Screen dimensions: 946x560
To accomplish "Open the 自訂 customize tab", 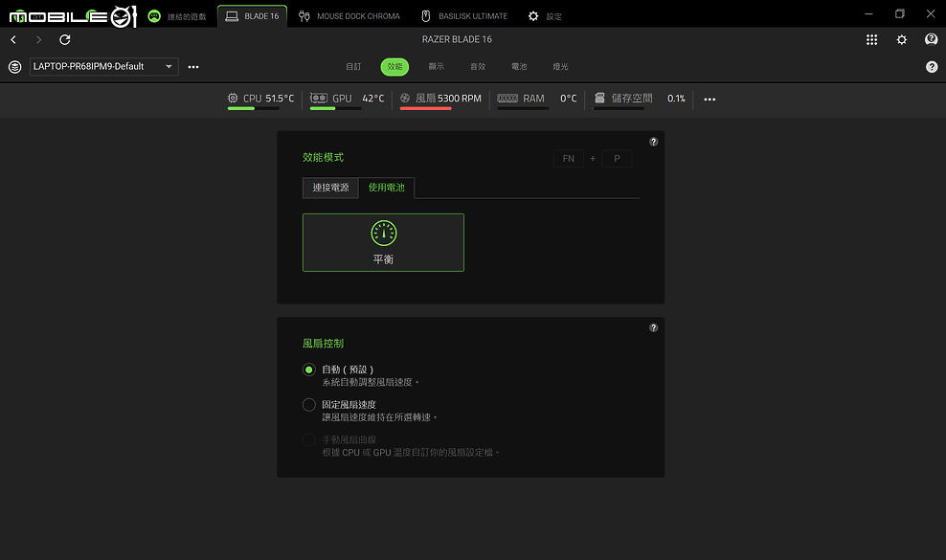I will (353, 66).
